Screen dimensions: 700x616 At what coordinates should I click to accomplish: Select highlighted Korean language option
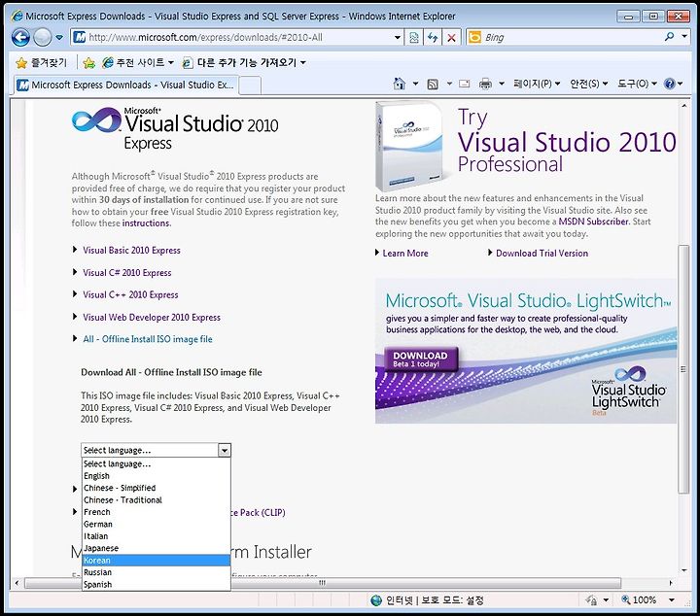point(157,561)
